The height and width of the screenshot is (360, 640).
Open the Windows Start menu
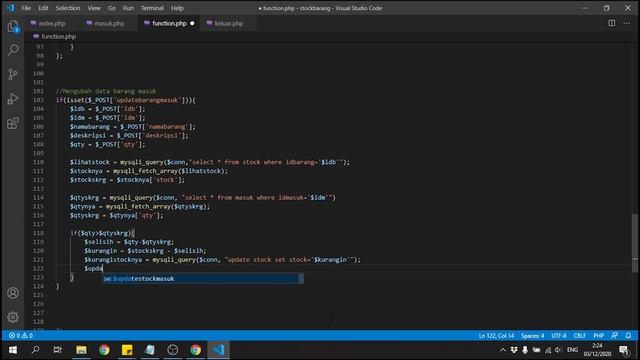coord(13,350)
